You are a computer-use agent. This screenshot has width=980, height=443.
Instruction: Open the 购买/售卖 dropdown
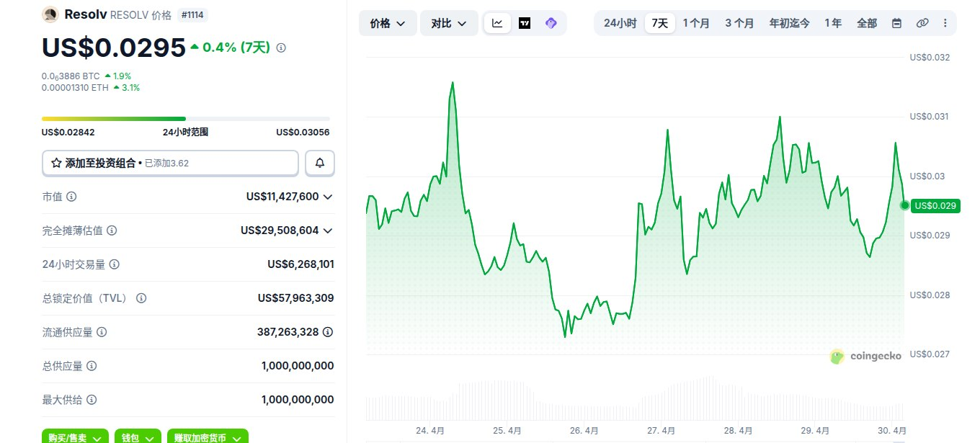75,437
